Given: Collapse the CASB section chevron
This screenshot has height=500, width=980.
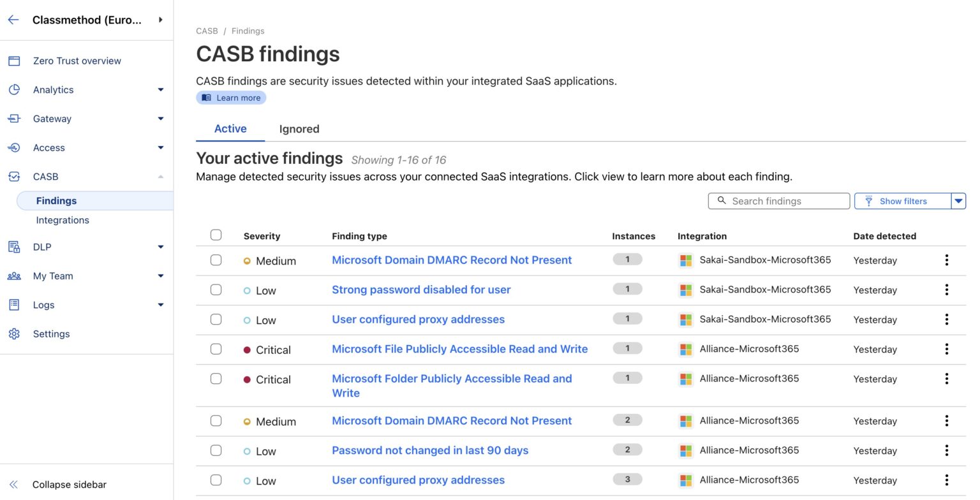Looking at the screenshot, I should point(160,177).
